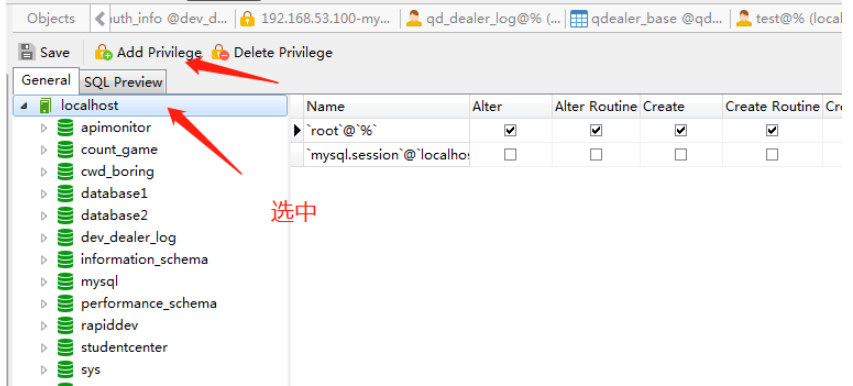853x386 pixels.
Task: Open the Objects tab
Action: 51,18
